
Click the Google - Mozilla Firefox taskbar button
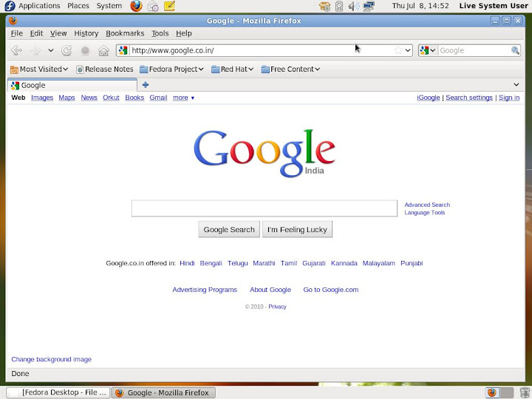pos(163,392)
